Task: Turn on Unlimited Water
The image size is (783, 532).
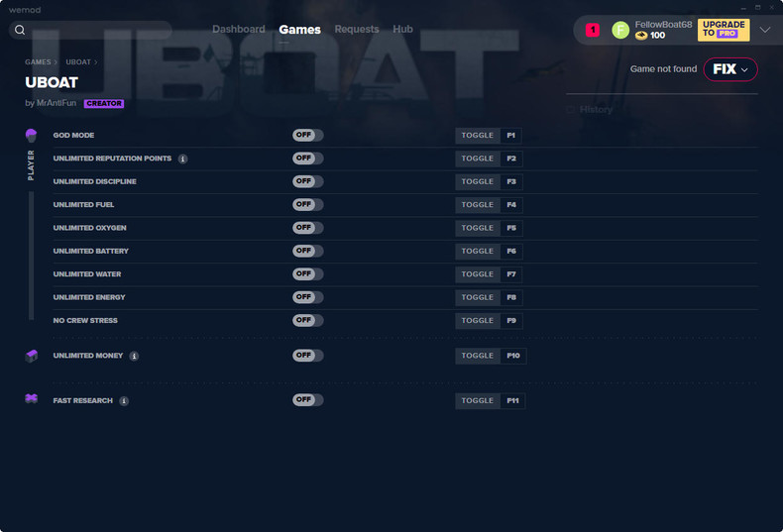Action: (307, 274)
